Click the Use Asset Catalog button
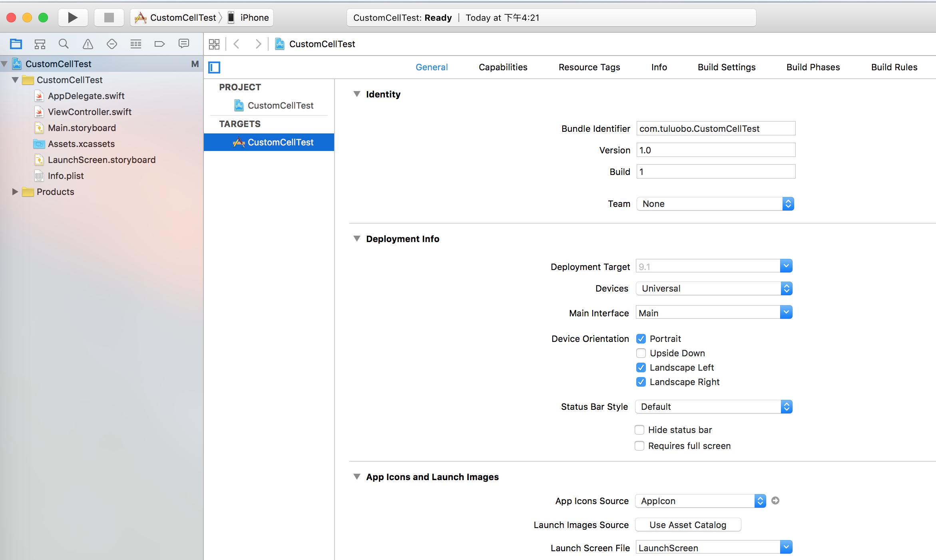The image size is (936, 560). pyautogui.click(x=688, y=525)
